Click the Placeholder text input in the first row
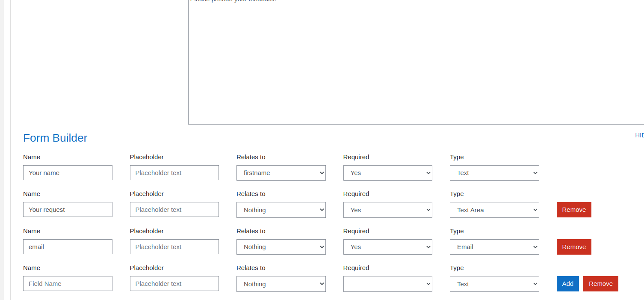 174,172
